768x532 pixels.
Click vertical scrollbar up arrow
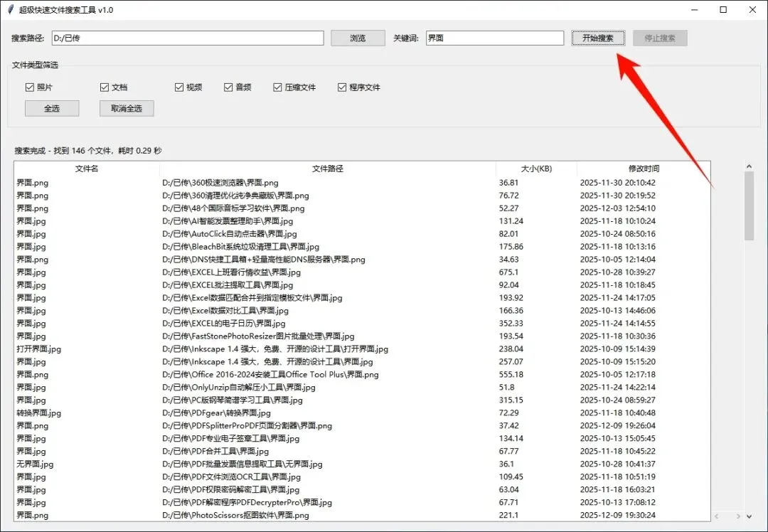(749, 166)
